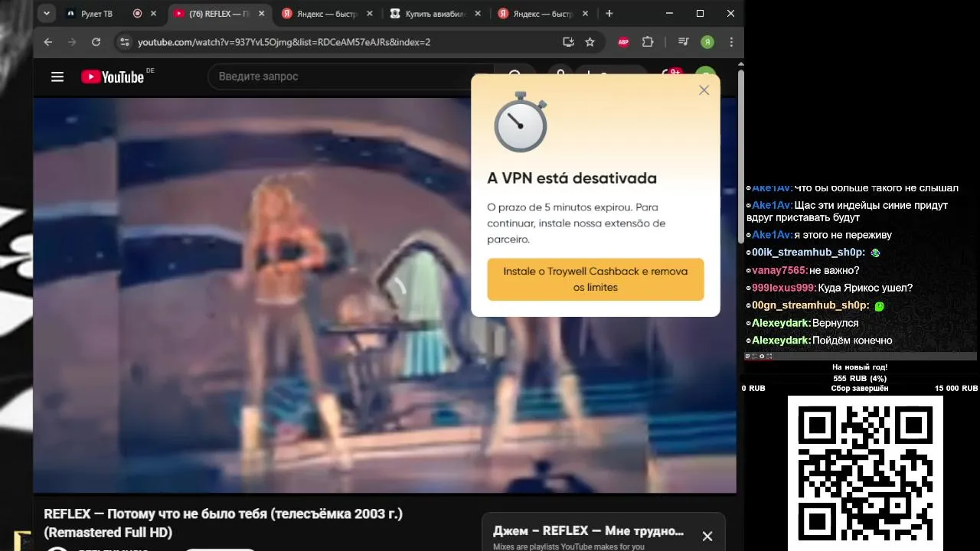Click the Пойдём конечно chat message
The height and width of the screenshot is (551, 980).
(852, 341)
